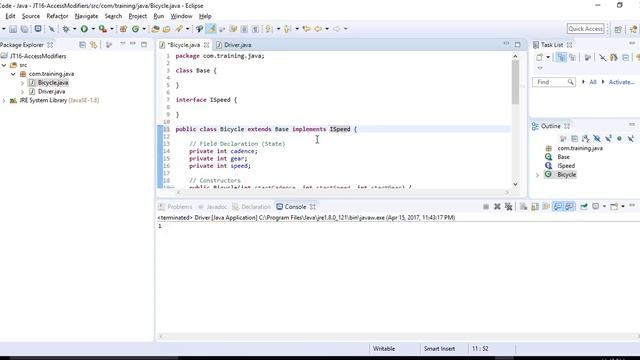Click the Activate link in Task List
Viewport: 640px width, 360px height.
point(622,82)
